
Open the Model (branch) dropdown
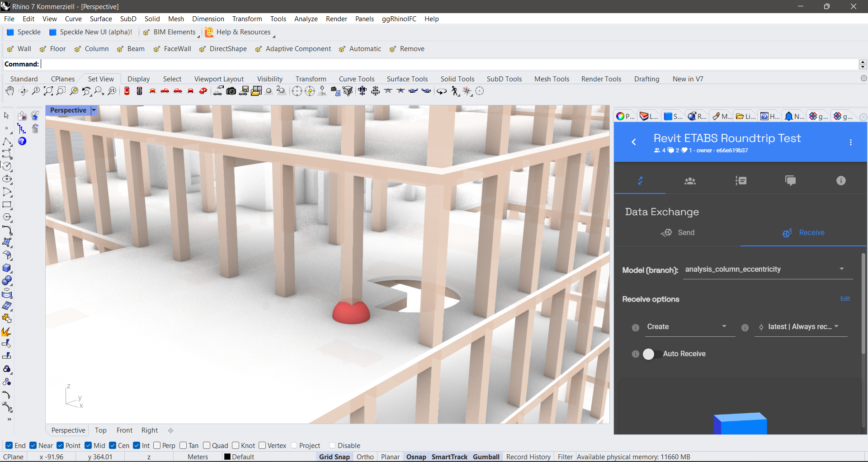point(767,270)
